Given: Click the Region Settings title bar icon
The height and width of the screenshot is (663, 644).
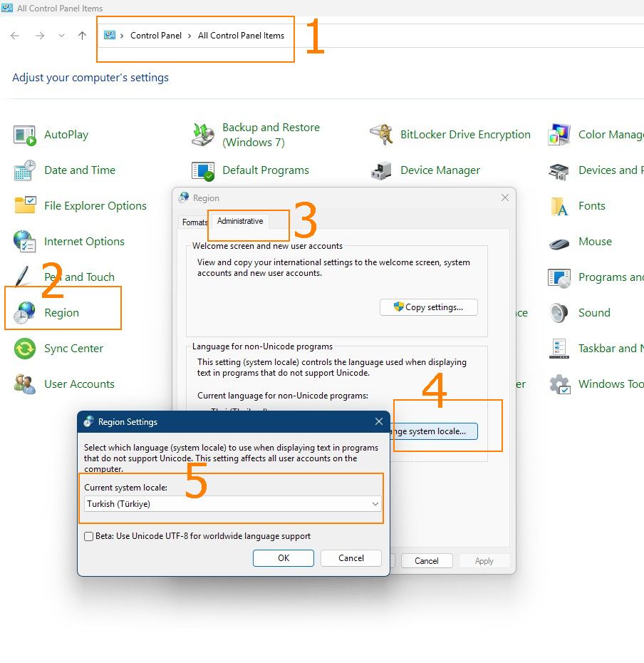Looking at the screenshot, I should point(88,421).
